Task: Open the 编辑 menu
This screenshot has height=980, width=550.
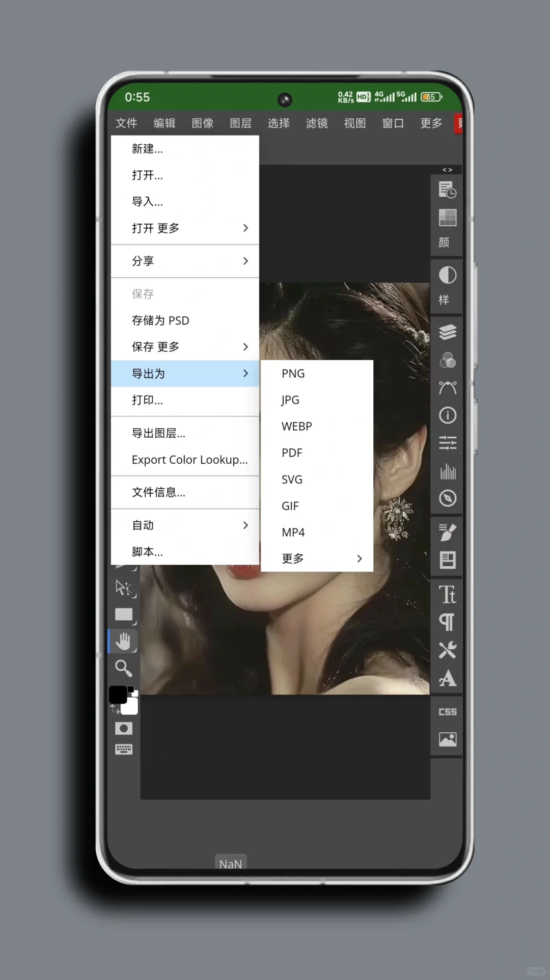Action: point(164,123)
